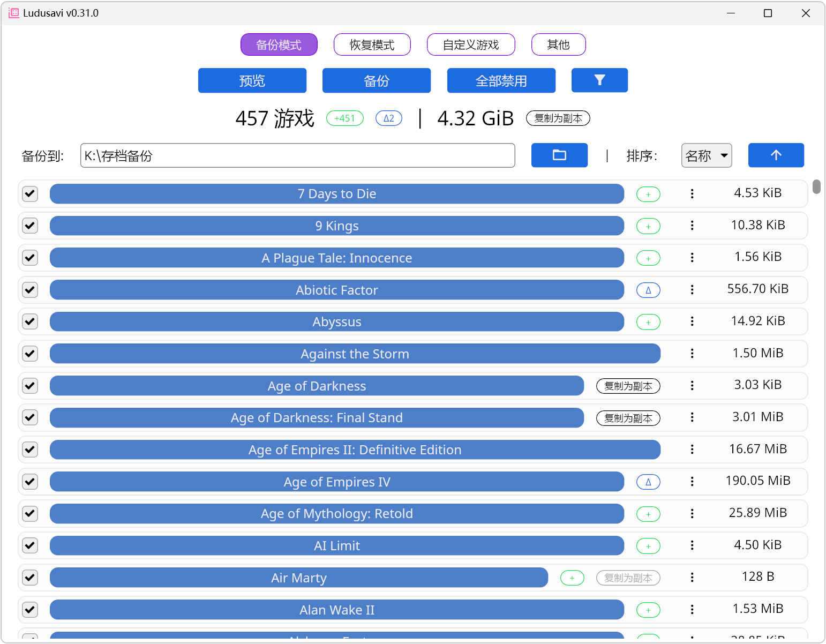Expand the Alan Wake II entry

tap(337, 610)
